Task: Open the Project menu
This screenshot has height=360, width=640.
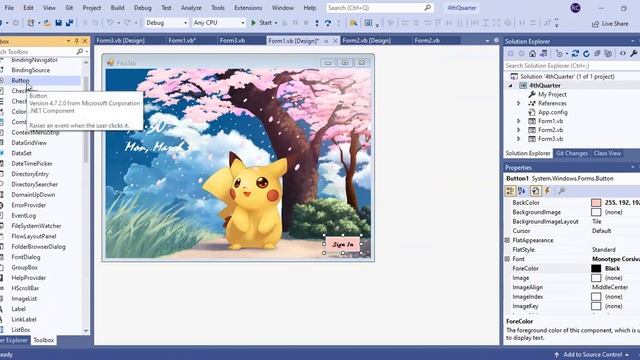Action: pyautogui.click(x=92, y=8)
